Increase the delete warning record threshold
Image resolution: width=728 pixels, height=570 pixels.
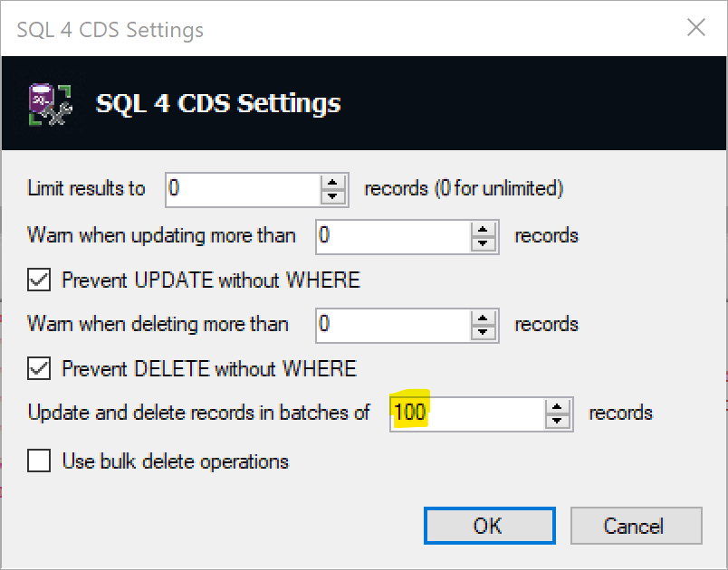point(484,318)
